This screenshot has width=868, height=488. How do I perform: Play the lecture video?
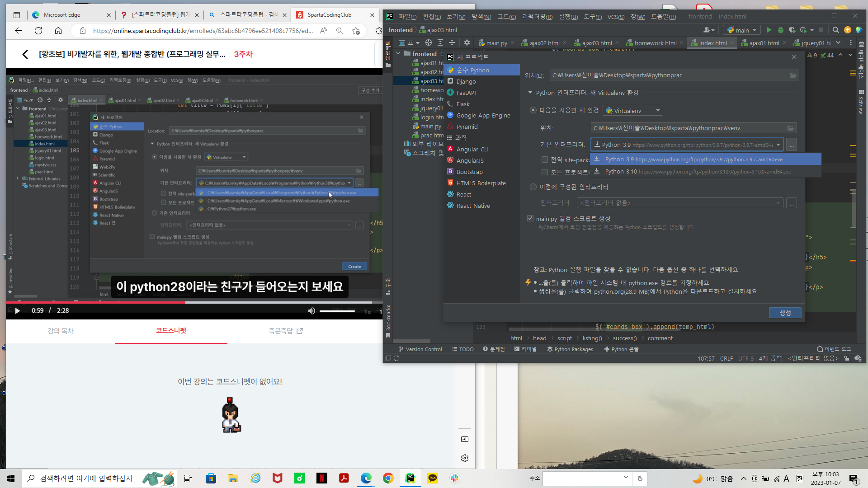click(17, 311)
